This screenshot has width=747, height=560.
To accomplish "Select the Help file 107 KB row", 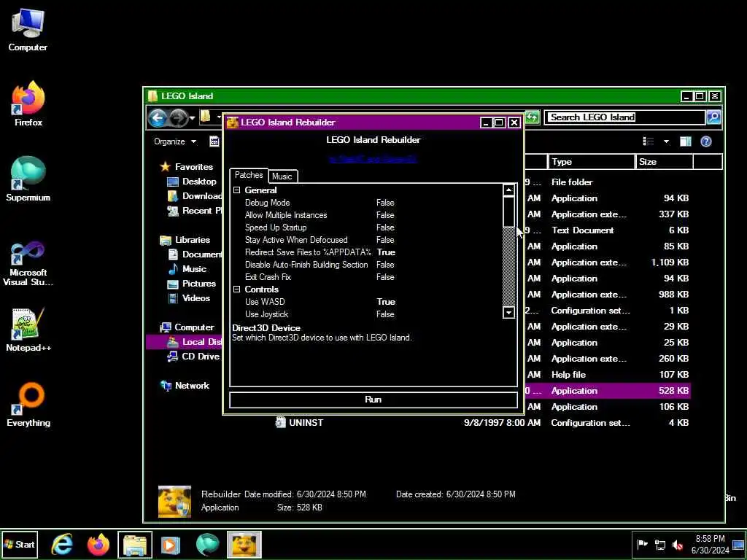I will (x=607, y=375).
